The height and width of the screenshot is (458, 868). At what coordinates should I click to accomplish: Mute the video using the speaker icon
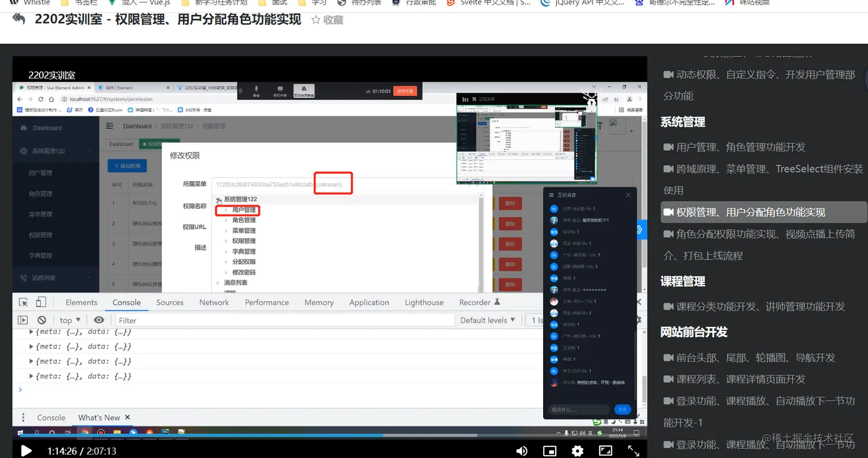point(522,451)
